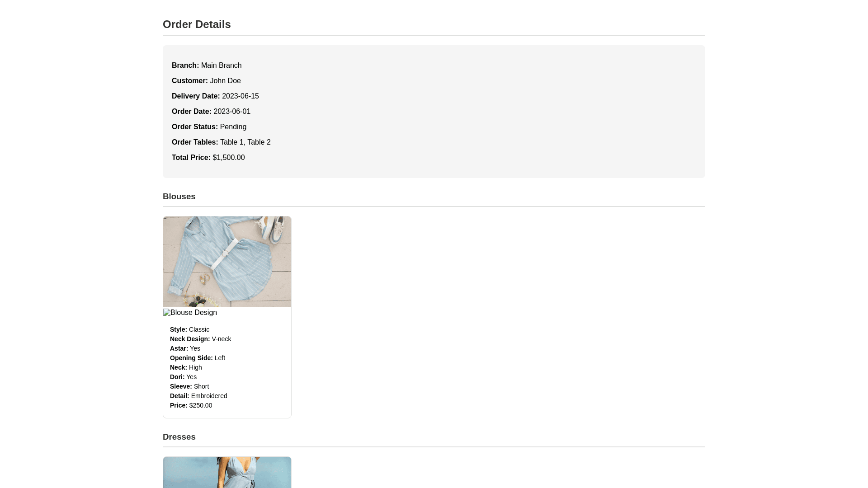Screen dimensions: 868x488
Task: Click the order date 2023-06-01
Action: [232, 112]
